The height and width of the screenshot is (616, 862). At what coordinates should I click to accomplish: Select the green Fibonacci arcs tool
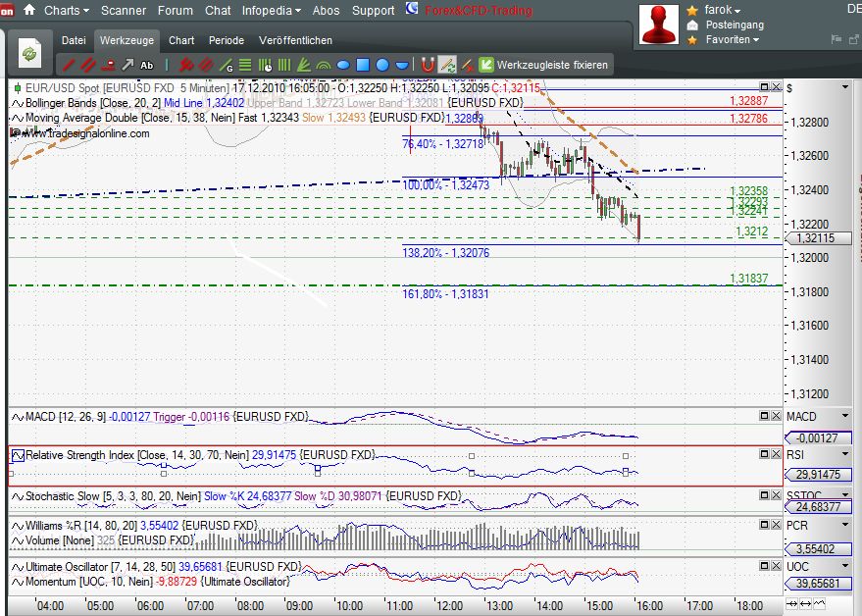point(324,66)
